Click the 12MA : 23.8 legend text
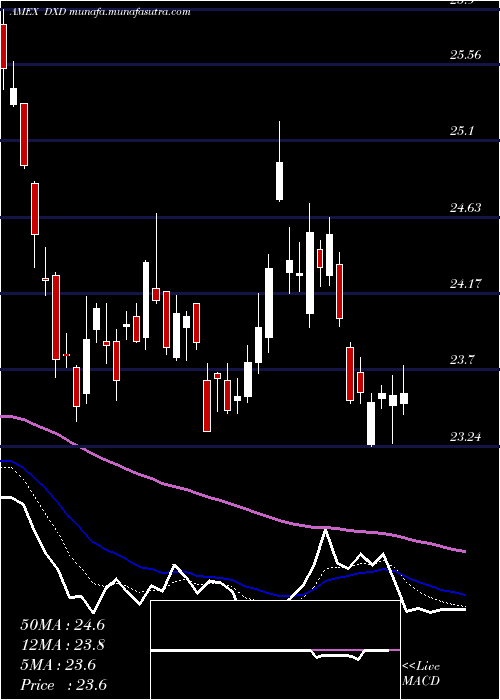Image resolution: width=500 pixels, height=700 pixels. [62, 645]
